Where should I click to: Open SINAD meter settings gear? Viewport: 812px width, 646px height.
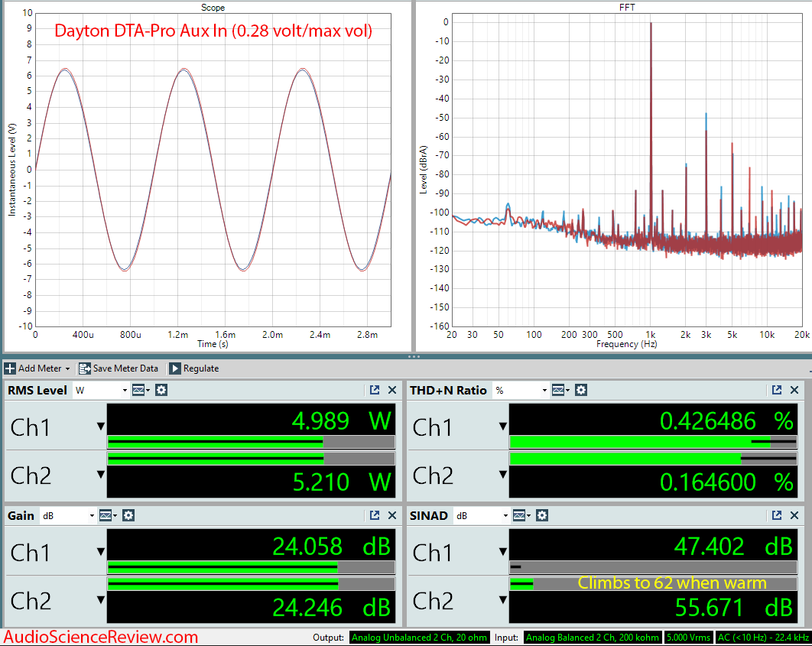(x=541, y=515)
